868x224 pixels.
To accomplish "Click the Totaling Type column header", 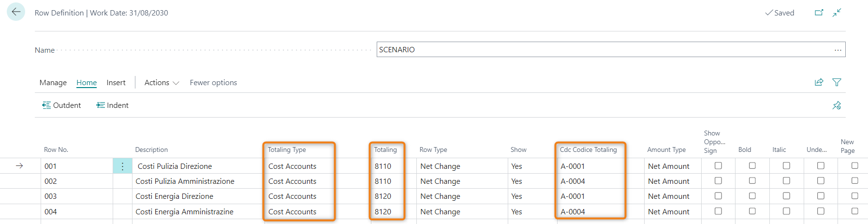I will point(287,149).
